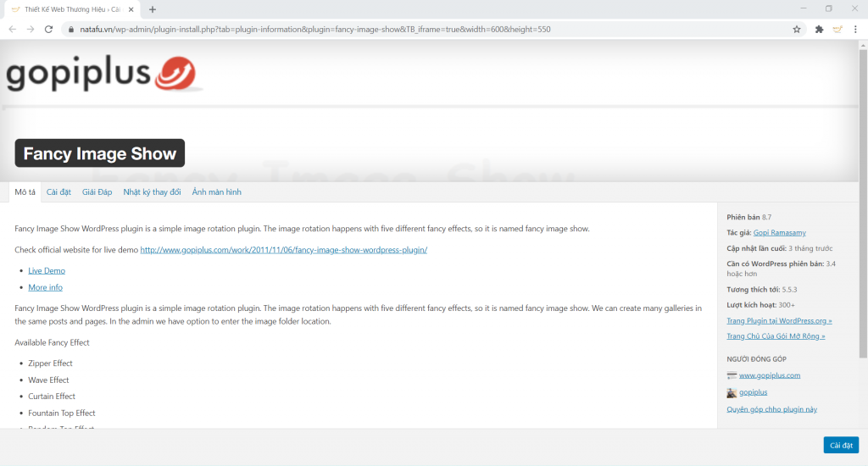Image resolution: width=868 pixels, height=466 pixels.
Task: Click Tương thích tới 5.5.3 text
Action: click(762, 290)
